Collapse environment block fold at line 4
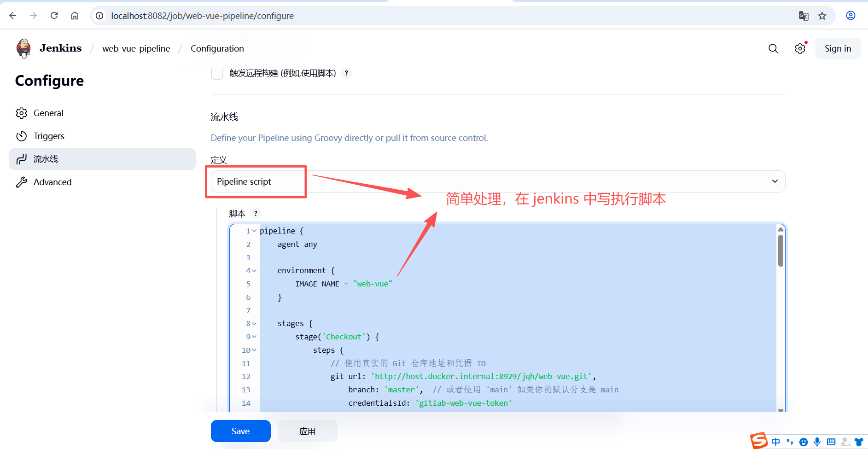The image size is (868, 449). coord(254,270)
